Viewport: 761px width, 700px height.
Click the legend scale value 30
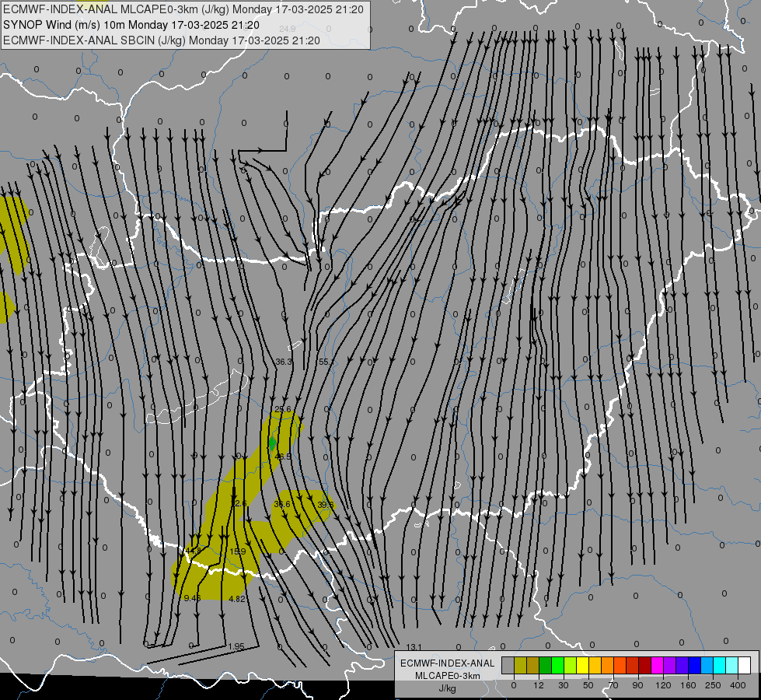564,685
